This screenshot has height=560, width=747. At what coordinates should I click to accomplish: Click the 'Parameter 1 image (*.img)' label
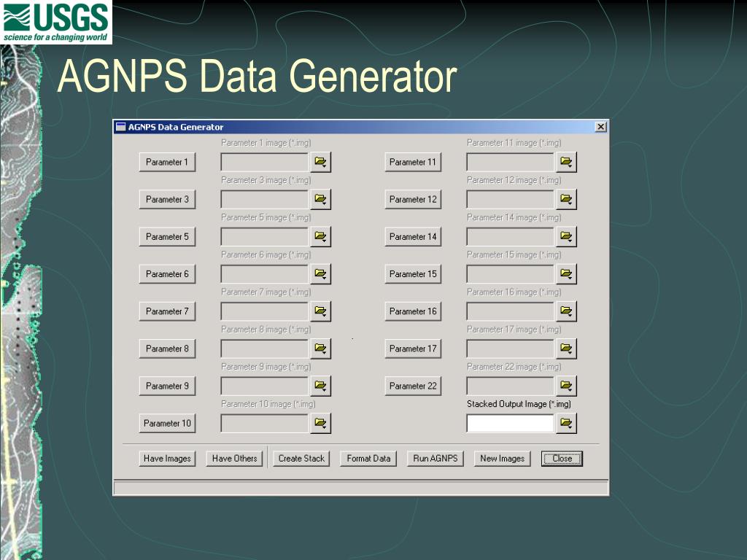coord(266,143)
